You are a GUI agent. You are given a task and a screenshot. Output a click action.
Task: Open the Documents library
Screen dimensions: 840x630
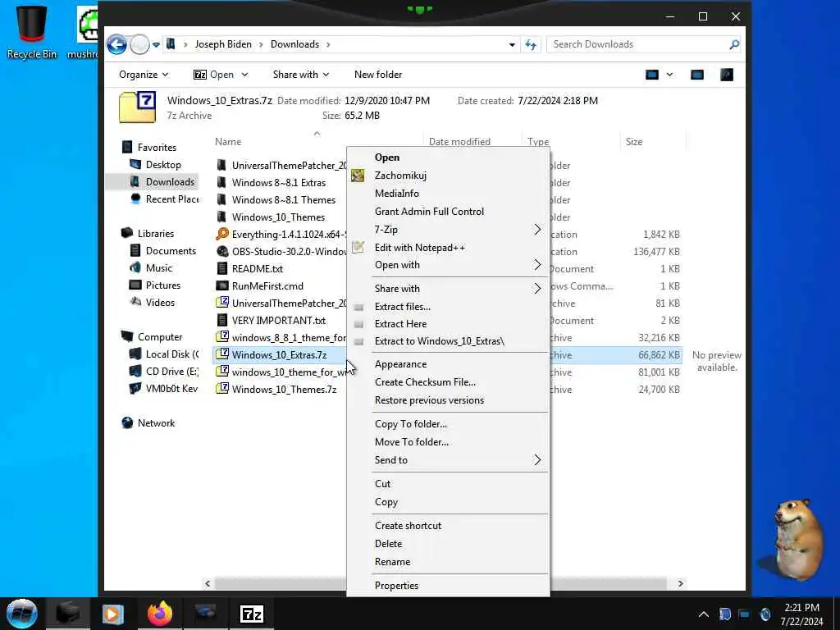(x=163, y=251)
